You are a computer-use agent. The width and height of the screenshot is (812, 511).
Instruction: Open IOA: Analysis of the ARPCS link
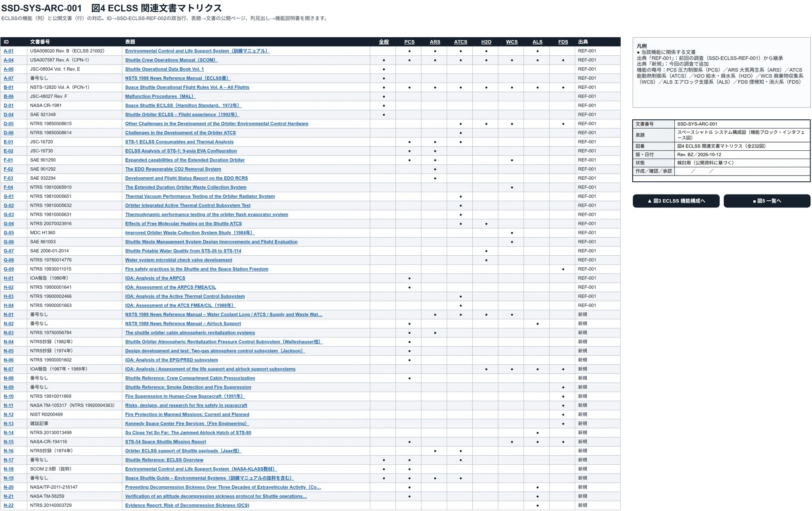[155, 278]
